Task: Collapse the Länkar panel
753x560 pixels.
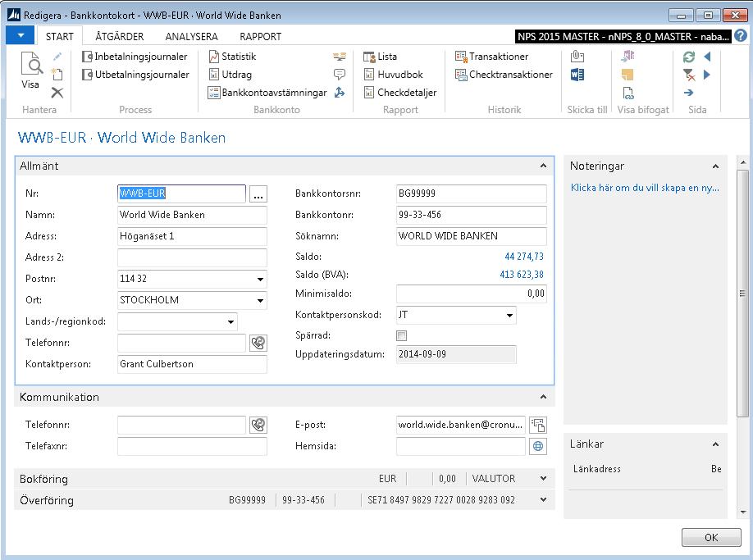Action: coord(715,444)
